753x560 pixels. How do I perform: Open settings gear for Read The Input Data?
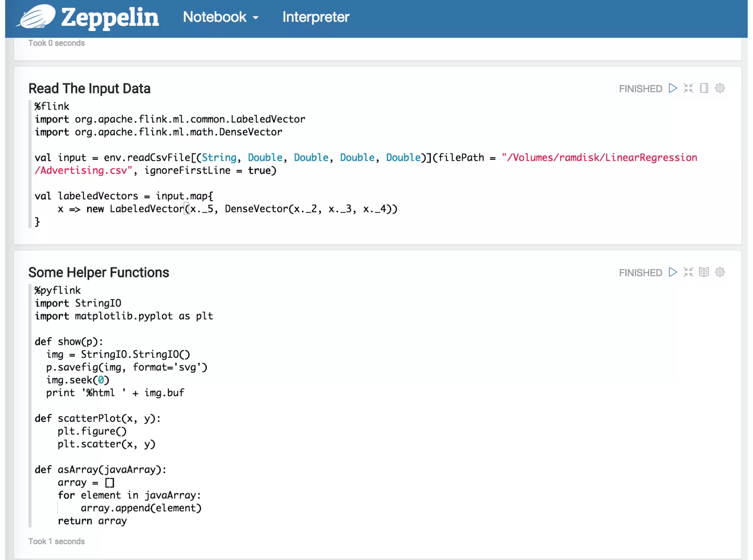tap(720, 88)
